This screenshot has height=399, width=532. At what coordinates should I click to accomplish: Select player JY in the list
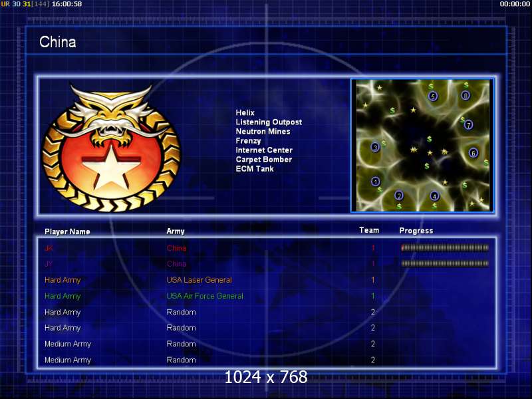coord(49,263)
